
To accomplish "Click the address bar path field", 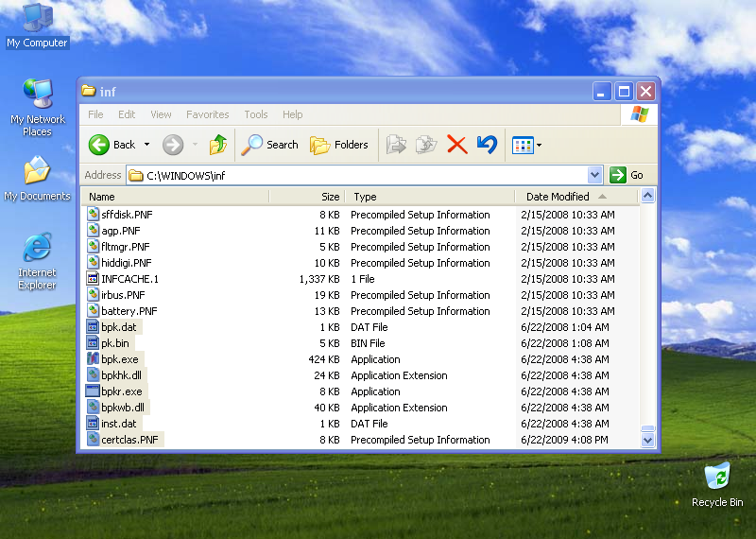I will coord(357,175).
